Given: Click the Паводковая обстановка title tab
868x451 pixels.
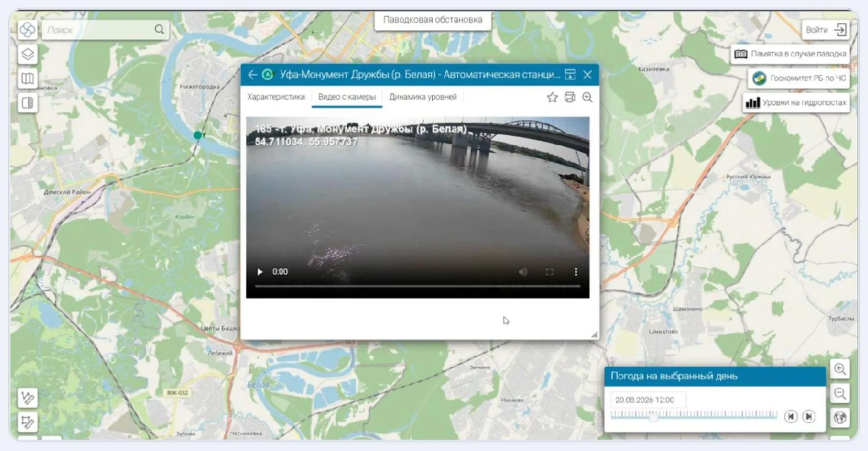Looking at the screenshot, I should click(433, 20).
